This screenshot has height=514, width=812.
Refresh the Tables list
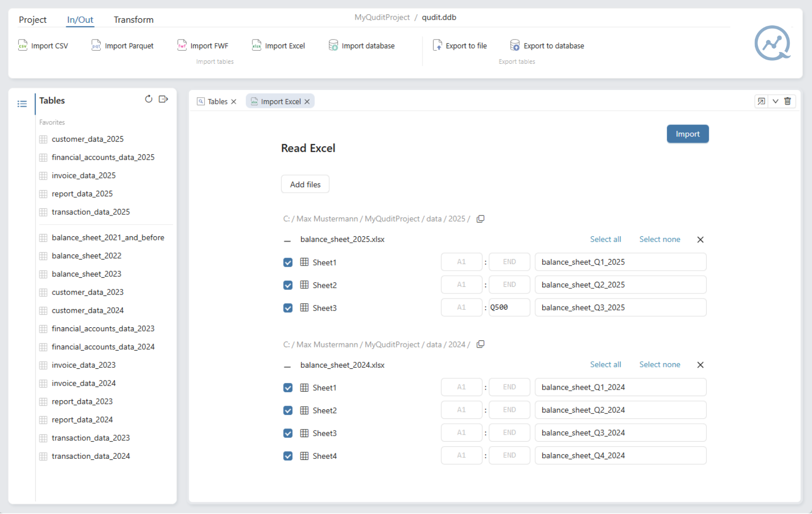148,99
